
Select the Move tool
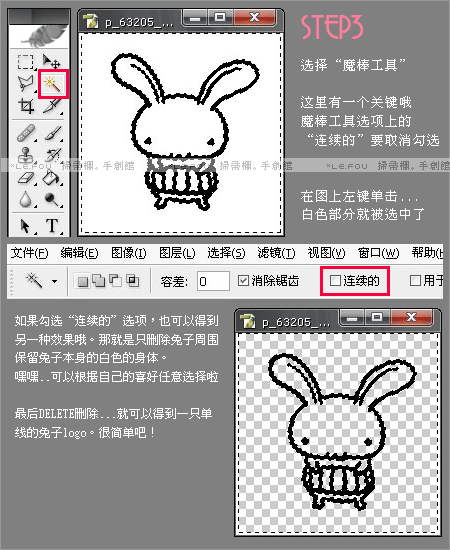click(x=51, y=61)
